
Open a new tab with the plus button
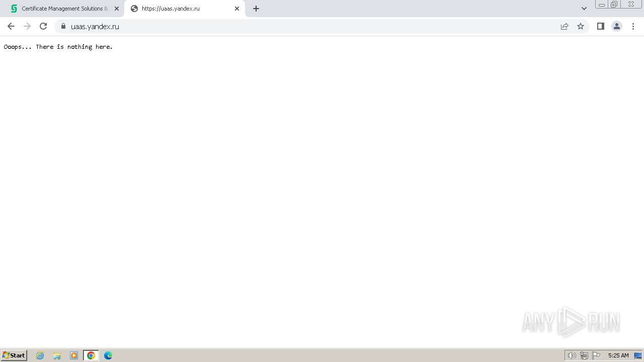(256, 9)
